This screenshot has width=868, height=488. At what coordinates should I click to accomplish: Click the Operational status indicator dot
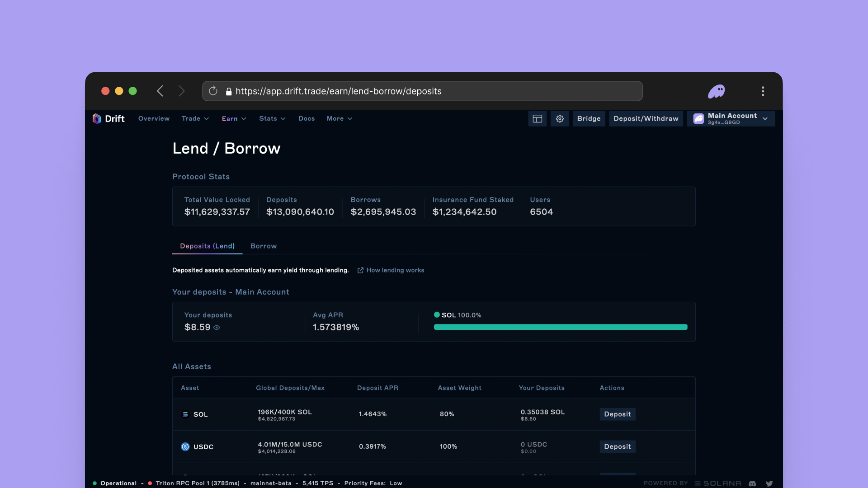click(x=95, y=483)
